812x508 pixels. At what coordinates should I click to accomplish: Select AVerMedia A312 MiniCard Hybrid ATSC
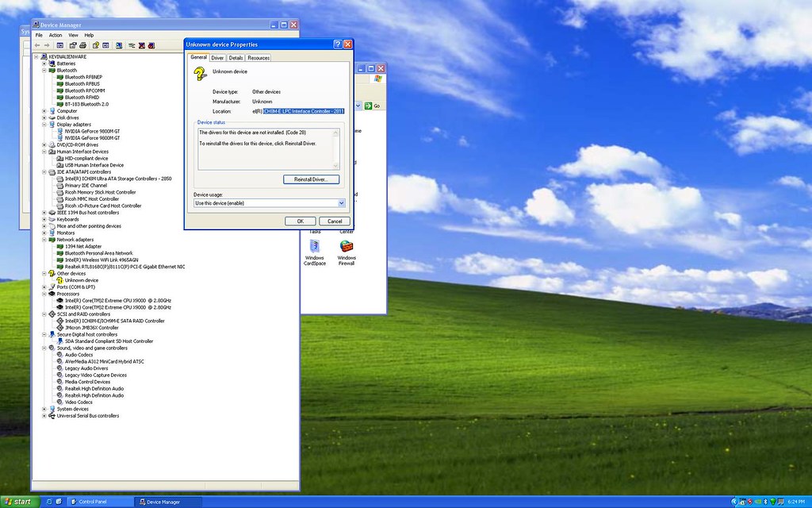105,362
